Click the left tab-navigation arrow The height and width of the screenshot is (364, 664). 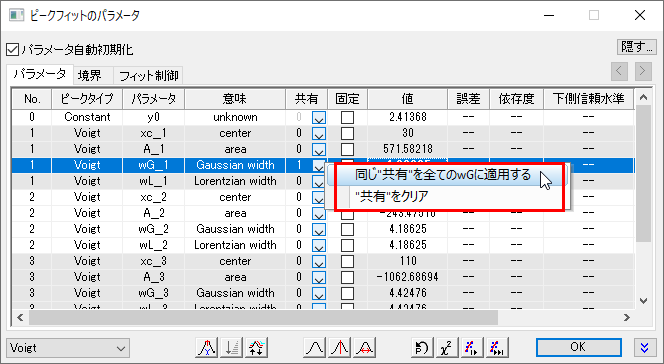619,71
